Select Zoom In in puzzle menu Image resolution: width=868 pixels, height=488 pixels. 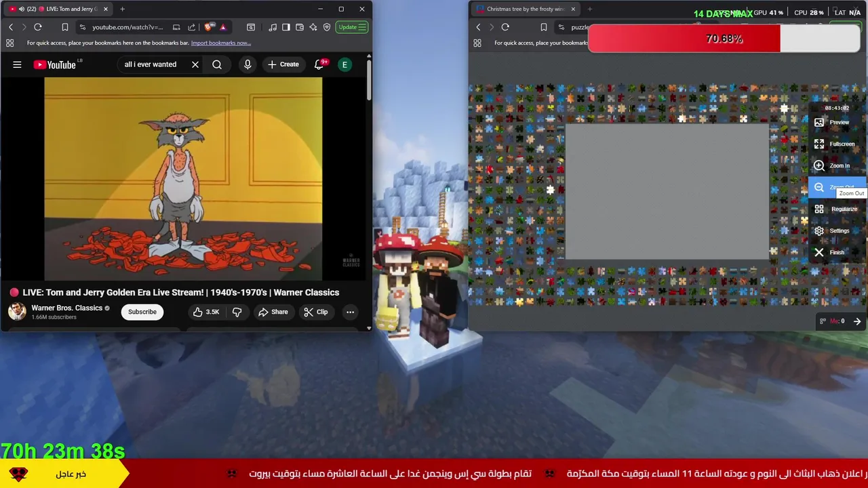tap(837, 165)
